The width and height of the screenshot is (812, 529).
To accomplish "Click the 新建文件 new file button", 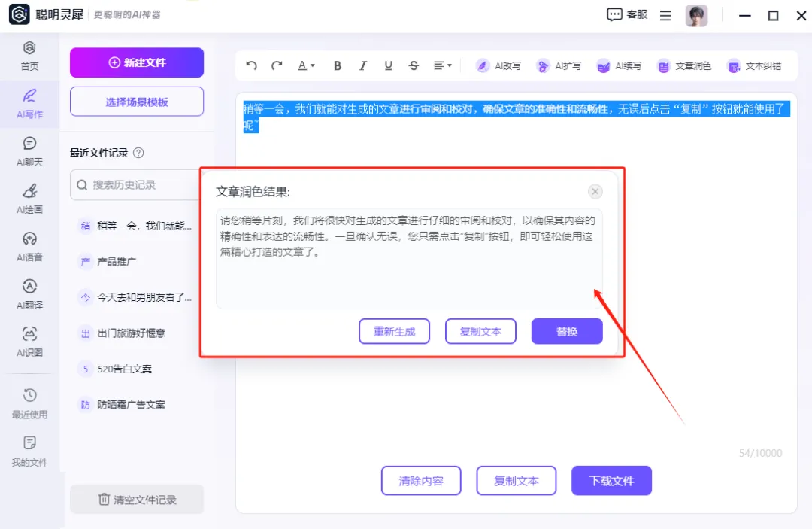I will (x=136, y=62).
